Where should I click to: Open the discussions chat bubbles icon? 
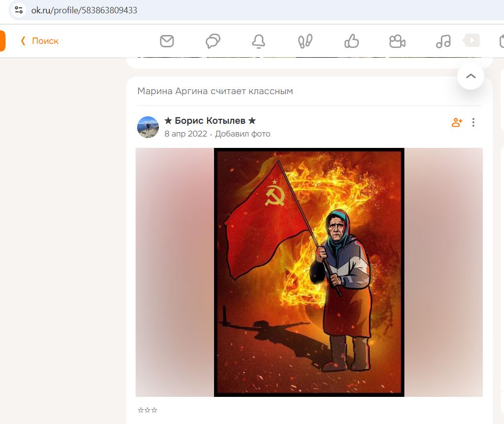[x=213, y=41]
